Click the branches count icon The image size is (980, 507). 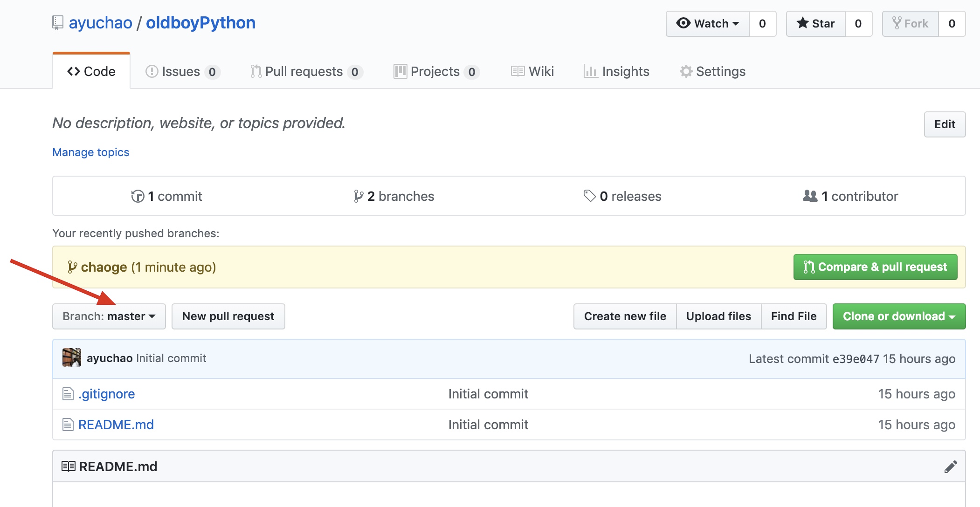358,196
